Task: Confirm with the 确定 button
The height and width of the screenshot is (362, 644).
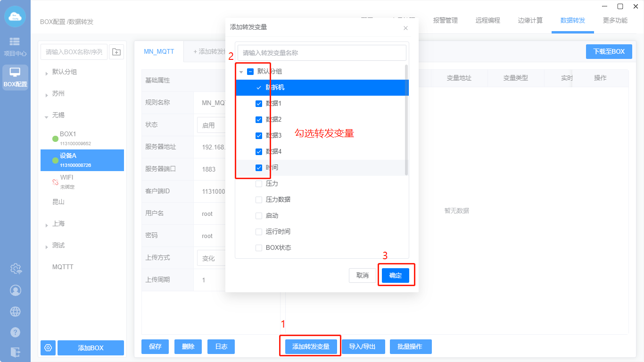Action: coord(395,275)
